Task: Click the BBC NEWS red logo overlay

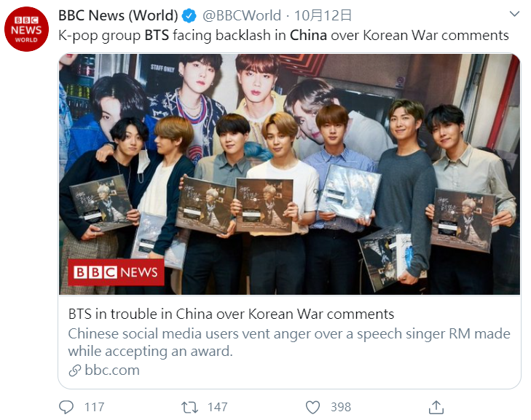Action: [x=116, y=272]
